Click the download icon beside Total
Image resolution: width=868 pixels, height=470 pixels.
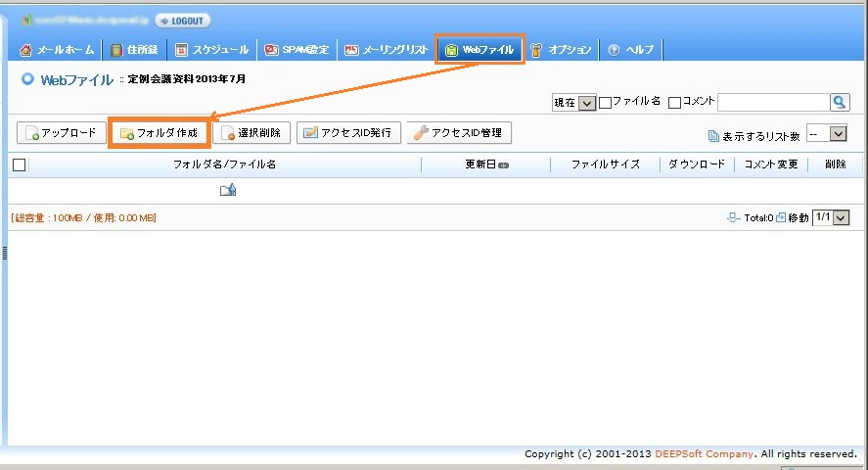tap(733, 217)
